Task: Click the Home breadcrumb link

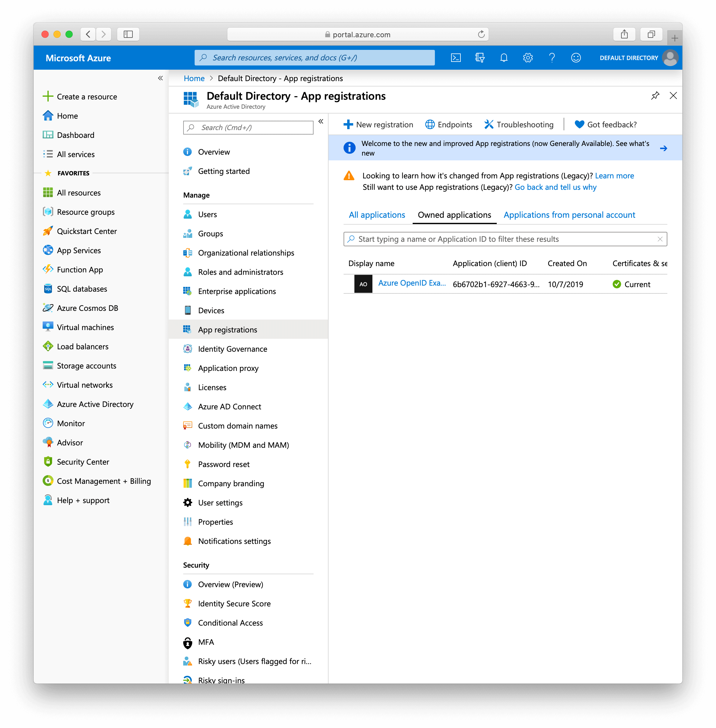Action: pyautogui.click(x=194, y=78)
